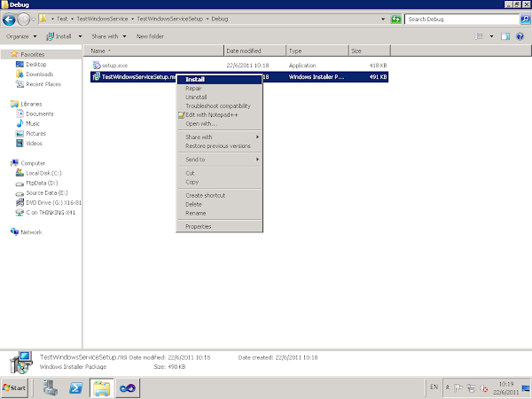532x399 pixels.
Task: Click inside the Search Debug field
Action: pos(462,20)
